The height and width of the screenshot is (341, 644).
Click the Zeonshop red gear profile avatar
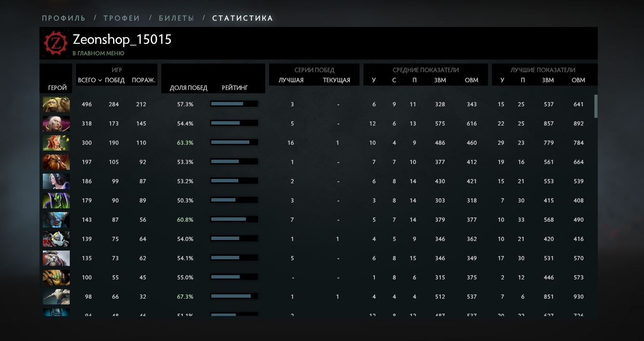coord(56,43)
